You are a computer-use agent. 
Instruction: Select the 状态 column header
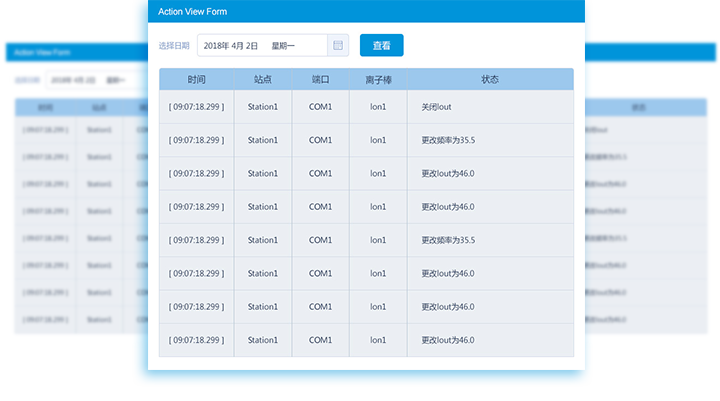(490, 79)
